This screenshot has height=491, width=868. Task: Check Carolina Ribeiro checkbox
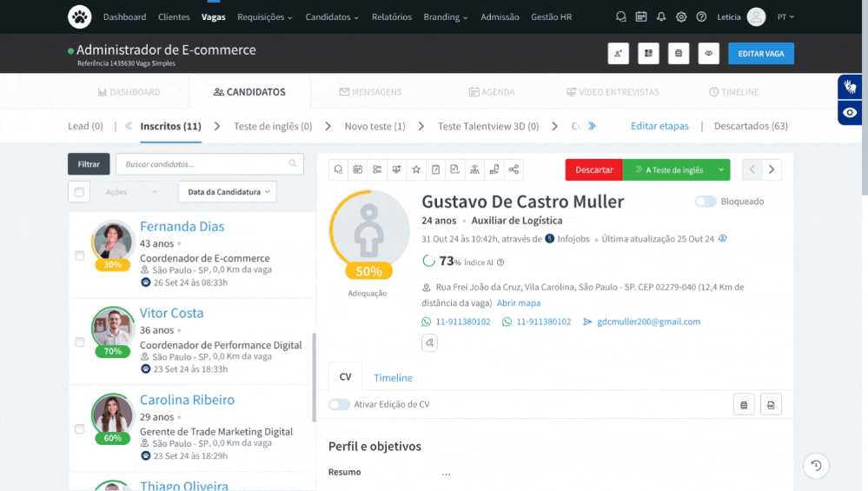[x=80, y=429]
